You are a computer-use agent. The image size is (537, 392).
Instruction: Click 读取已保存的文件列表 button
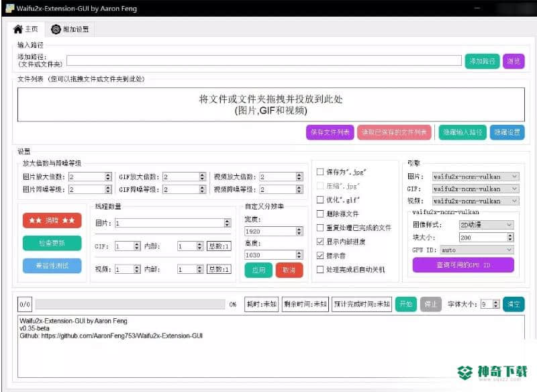pyautogui.click(x=394, y=132)
